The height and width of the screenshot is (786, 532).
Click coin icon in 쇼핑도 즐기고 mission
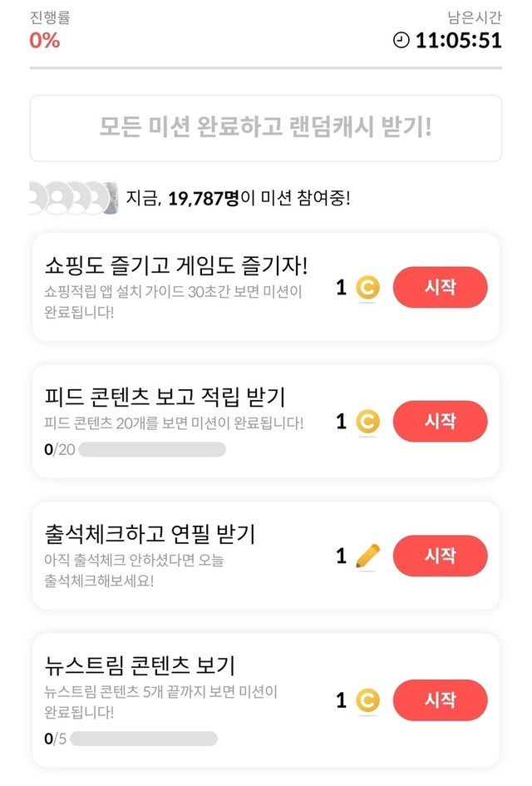coord(367,288)
